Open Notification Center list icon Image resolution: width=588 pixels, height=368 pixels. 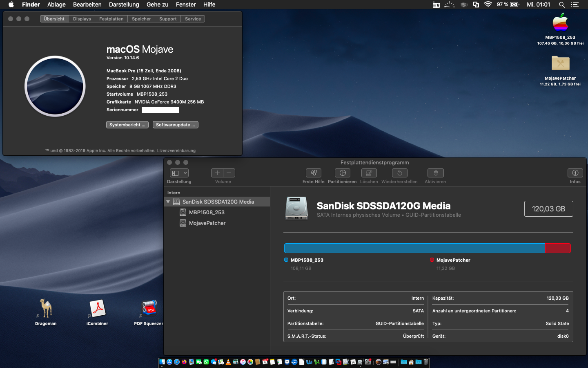pos(575,4)
